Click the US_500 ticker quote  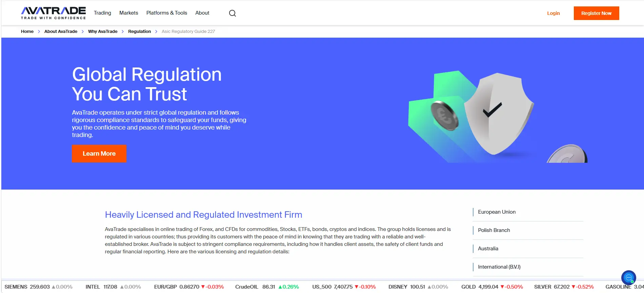pos(344,287)
